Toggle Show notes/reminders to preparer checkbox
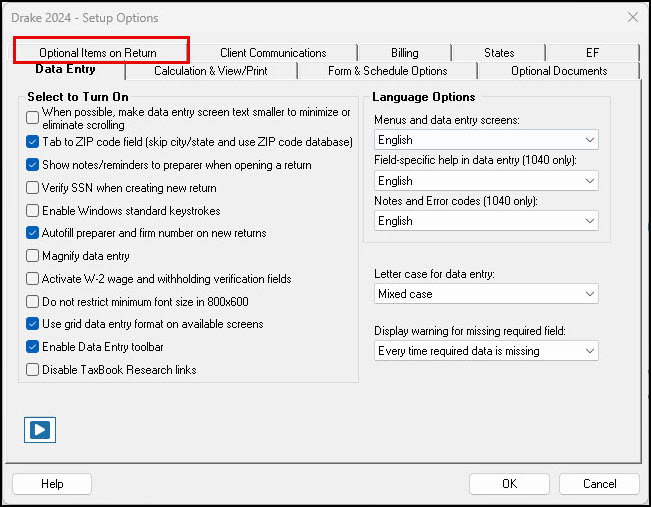 click(32, 165)
